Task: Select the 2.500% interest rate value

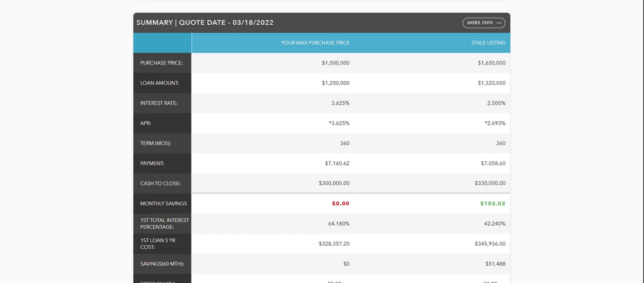Action: (496, 103)
